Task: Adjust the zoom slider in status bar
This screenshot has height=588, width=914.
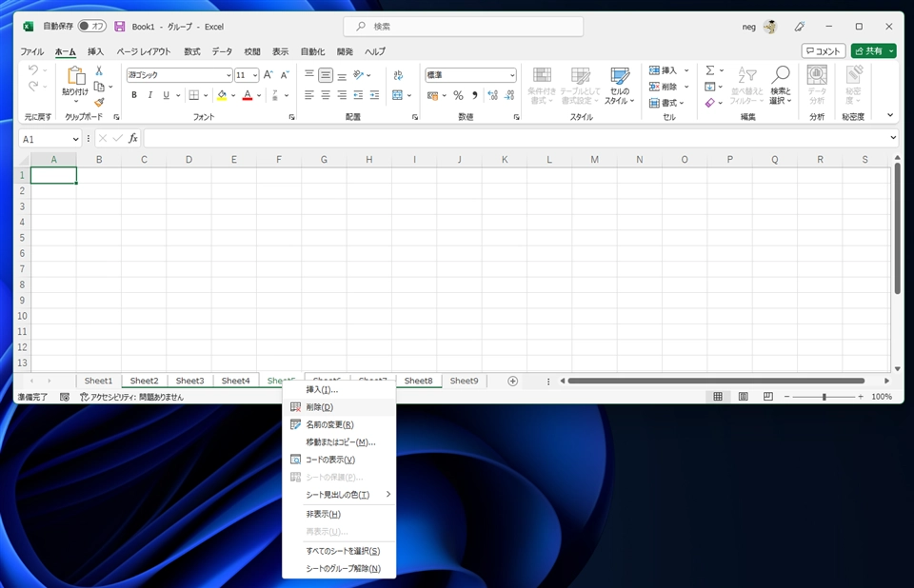Action: pyautogui.click(x=825, y=397)
